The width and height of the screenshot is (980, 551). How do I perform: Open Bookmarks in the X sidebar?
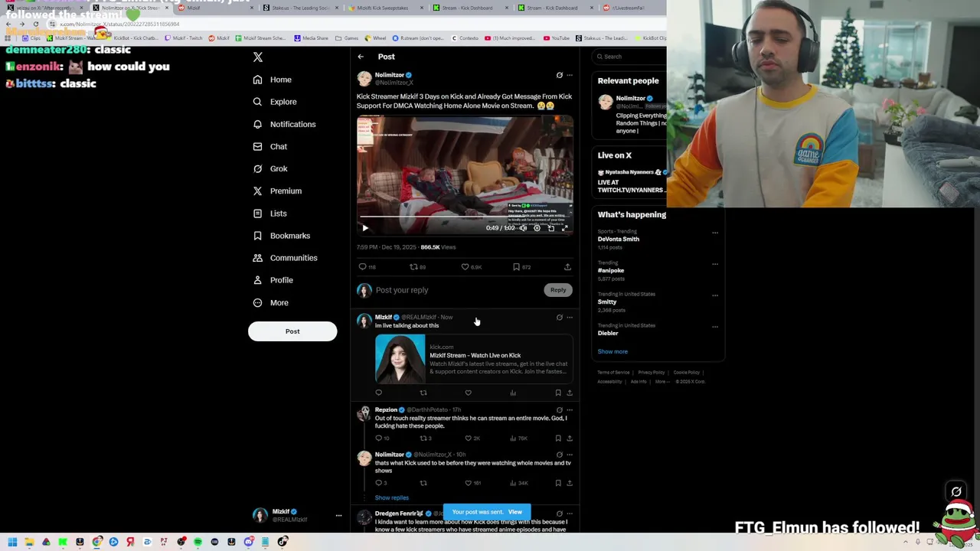(281, 236)
